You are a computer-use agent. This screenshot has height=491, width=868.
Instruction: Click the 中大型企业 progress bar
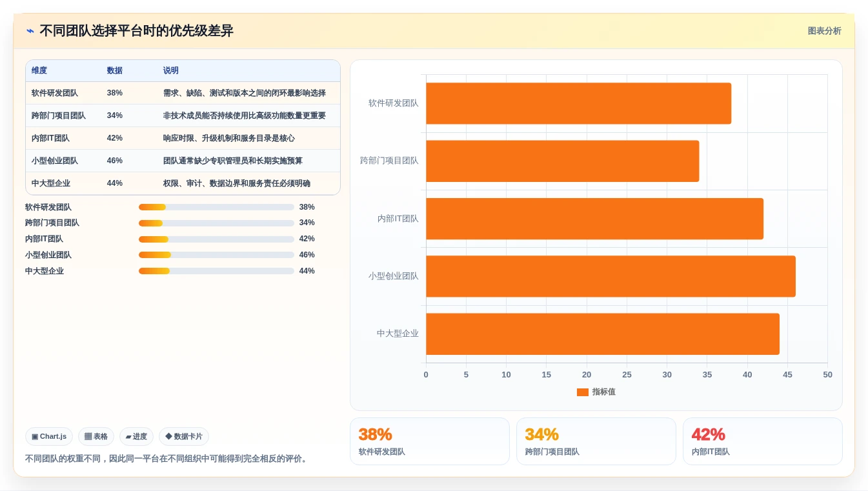[x=216, y=271]
